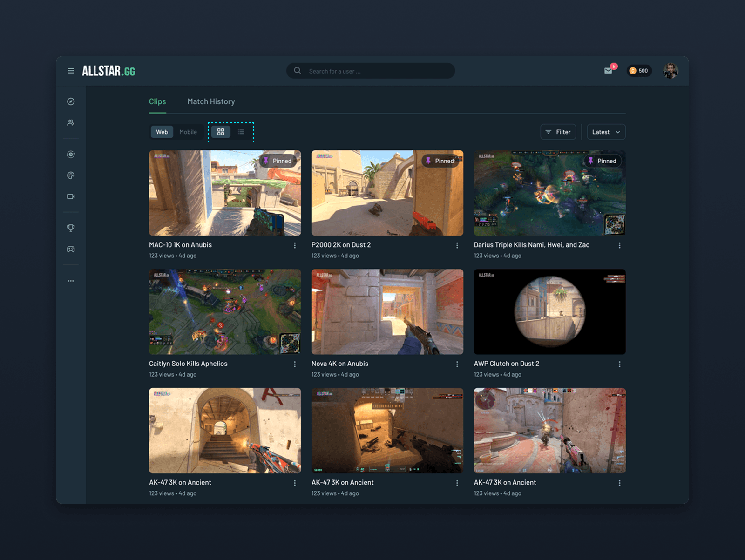Open the mail notifications icon
This screenshot has height=560, width=745.
click(x=608, y=71)
